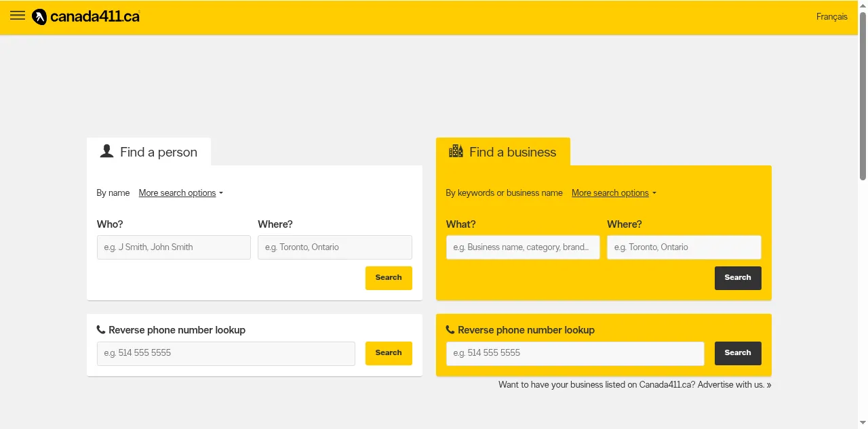Expand More search options for person search
868x429 pixels.
[180, 193]
